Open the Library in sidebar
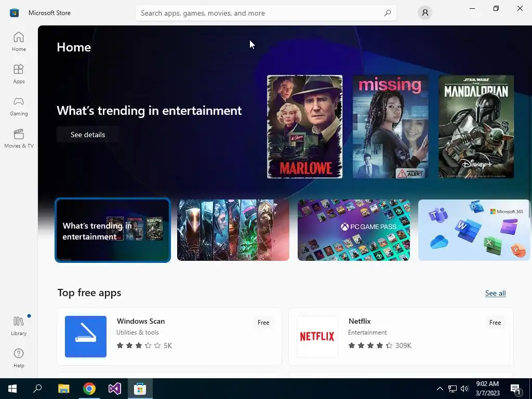This screenshot has height=399, width=532. 19,326
